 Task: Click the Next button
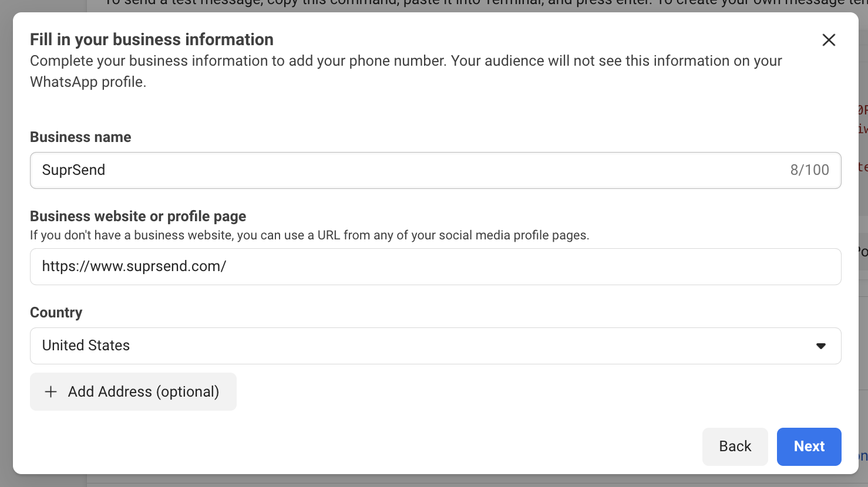809,447
